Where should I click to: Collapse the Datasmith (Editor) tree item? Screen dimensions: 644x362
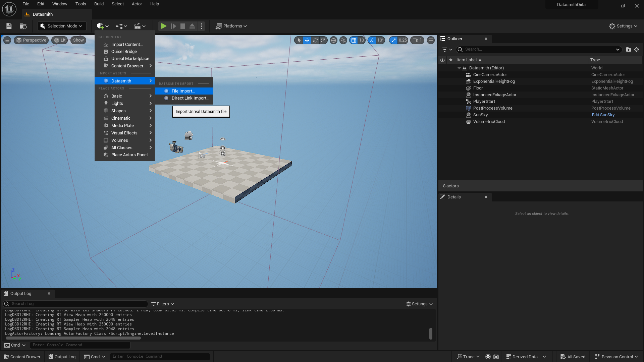pyautogui.click(x=459, y=68)
